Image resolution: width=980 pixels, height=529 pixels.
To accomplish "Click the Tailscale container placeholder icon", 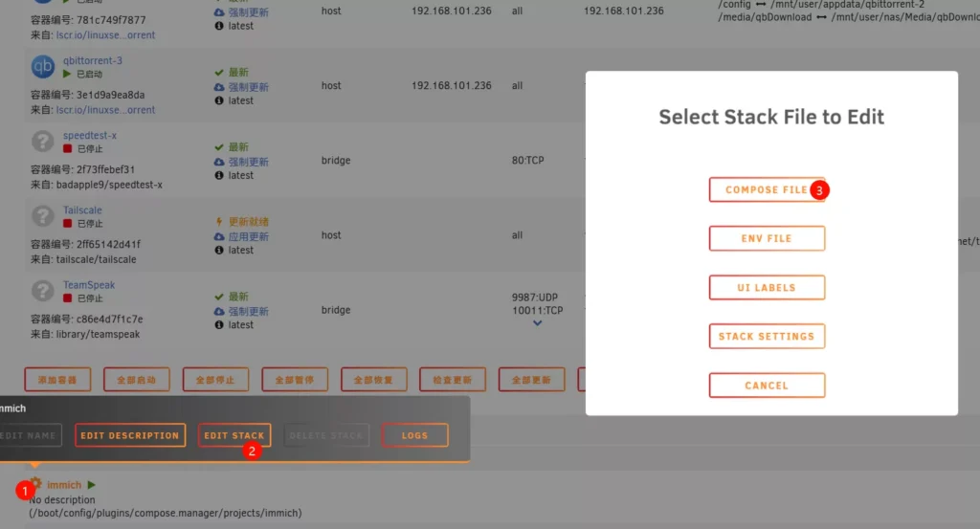I will tap(43, 216).
